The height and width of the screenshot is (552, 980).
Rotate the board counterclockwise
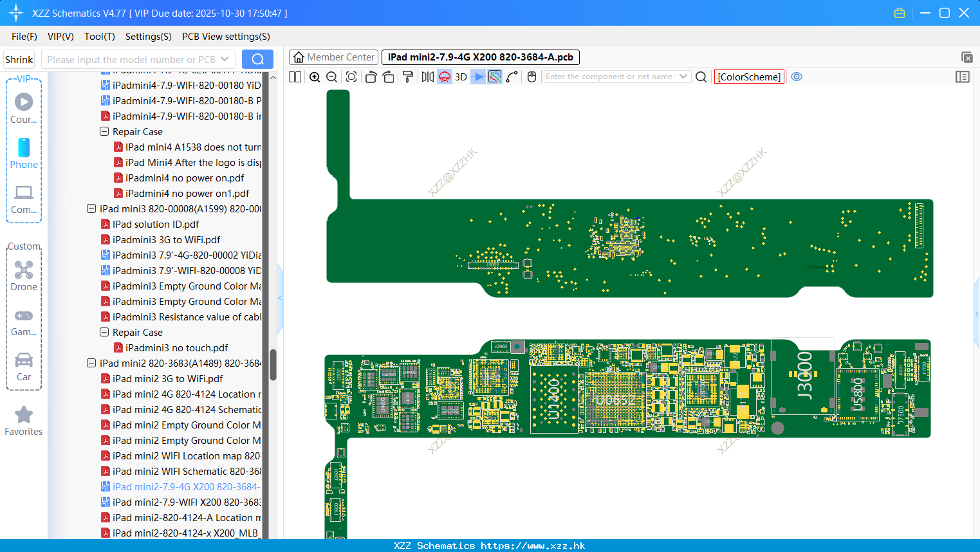[371, 77]
